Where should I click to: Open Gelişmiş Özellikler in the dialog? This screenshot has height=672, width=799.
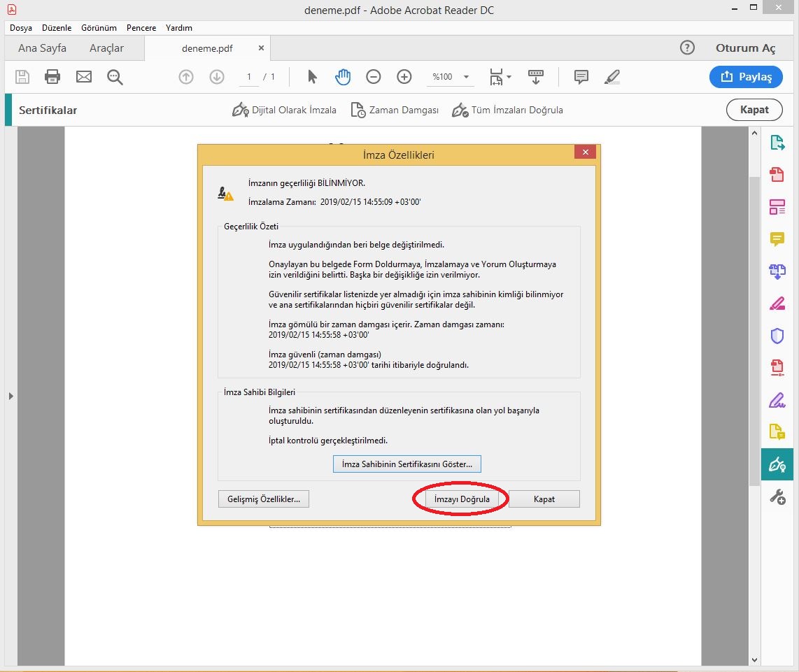(264, 499)
